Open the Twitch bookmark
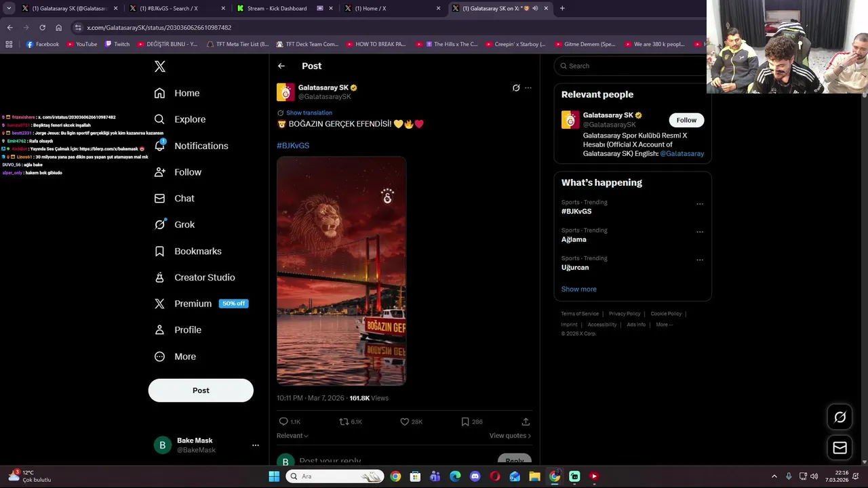Screen dimensions: 868x488 point(117,44)
